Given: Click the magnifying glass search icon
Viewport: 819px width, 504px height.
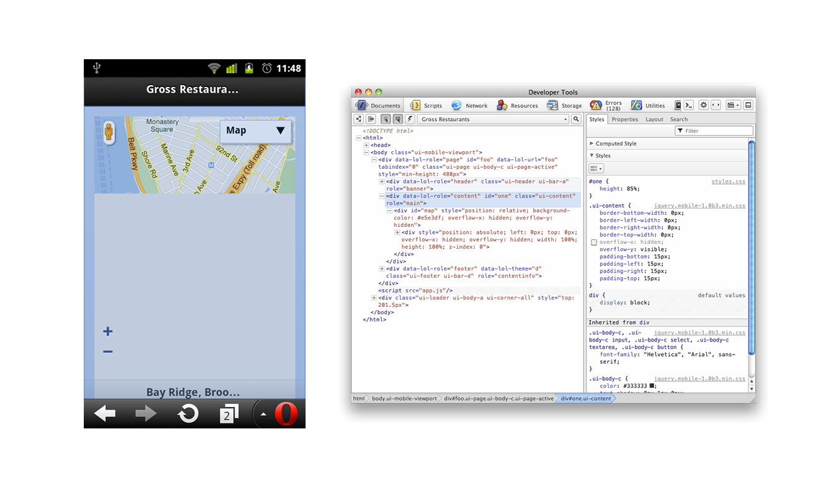Looking at the screenshot, I should [x=576, y=118].
